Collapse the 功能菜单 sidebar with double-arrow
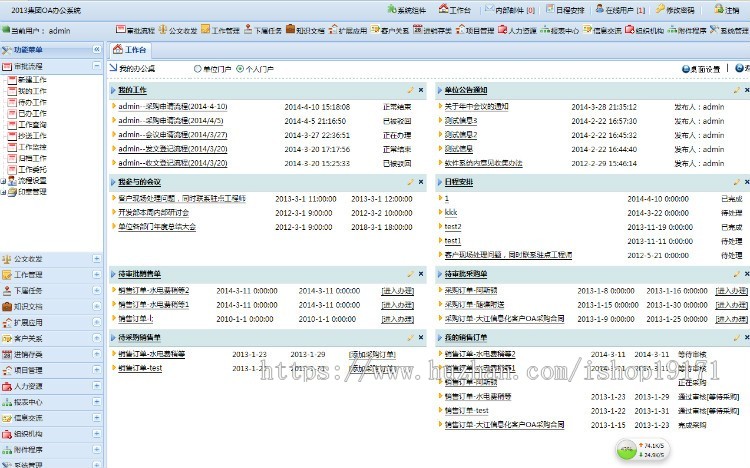This screenshot has width=750, height=468. coord(97,49)
